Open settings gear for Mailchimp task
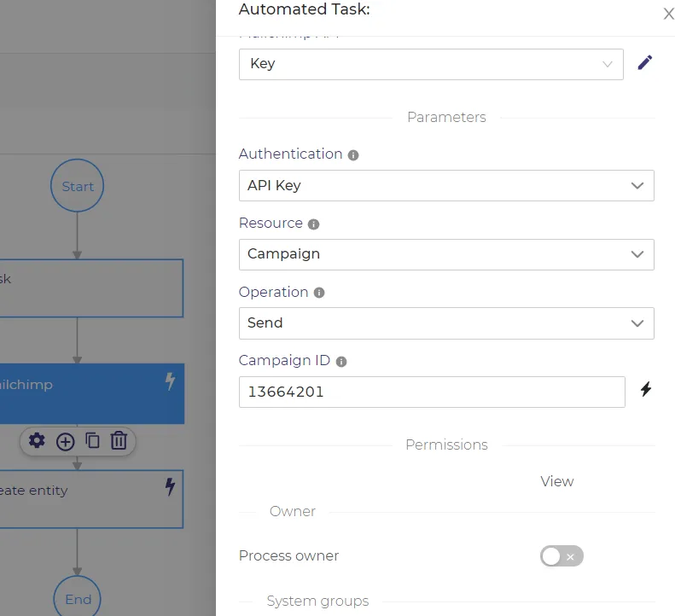 tap(37, 441)
